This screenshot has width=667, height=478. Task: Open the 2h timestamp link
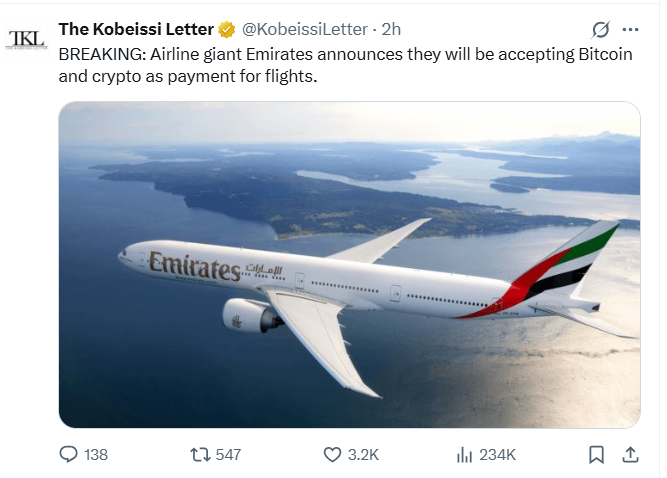(x=391, y=29)
